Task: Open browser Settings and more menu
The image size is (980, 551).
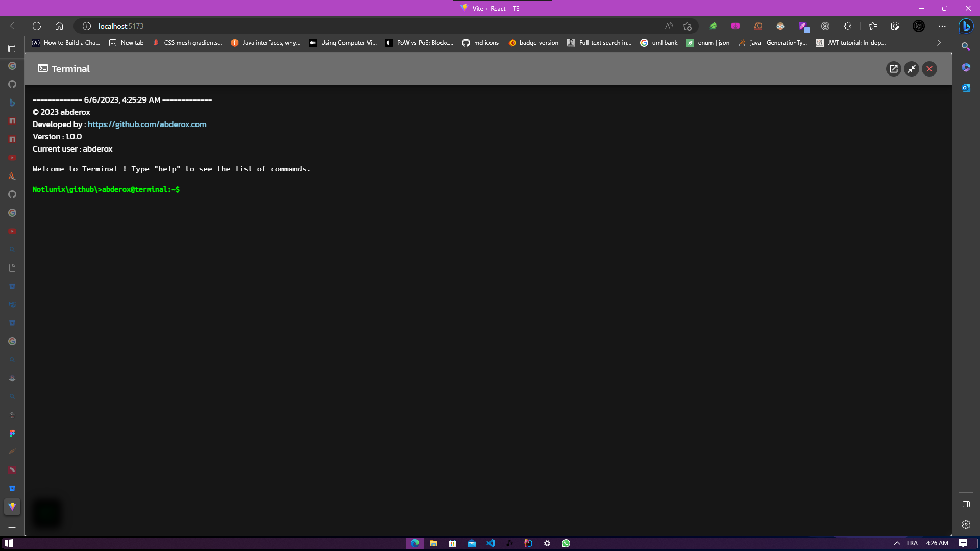Action: pos(942,26)
